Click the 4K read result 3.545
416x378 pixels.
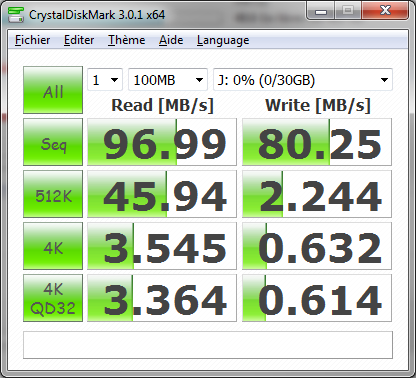coord(162,246)
